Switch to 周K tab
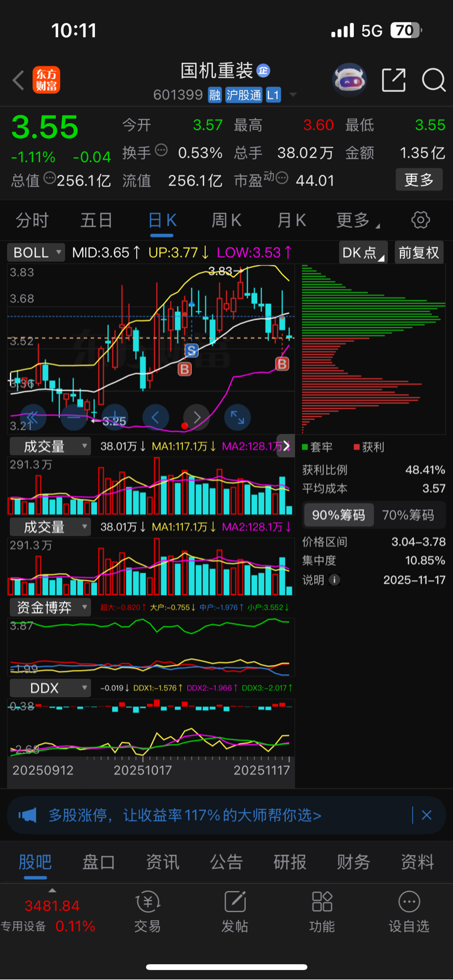 coord(226,220)
